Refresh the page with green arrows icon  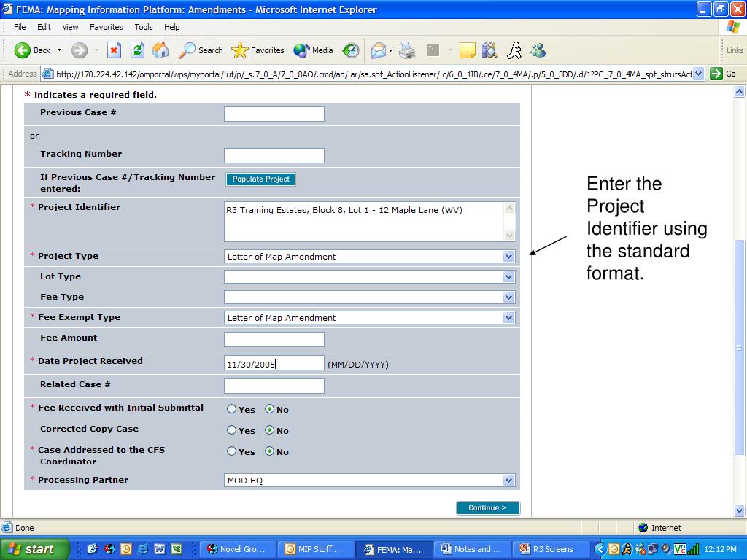137,50
